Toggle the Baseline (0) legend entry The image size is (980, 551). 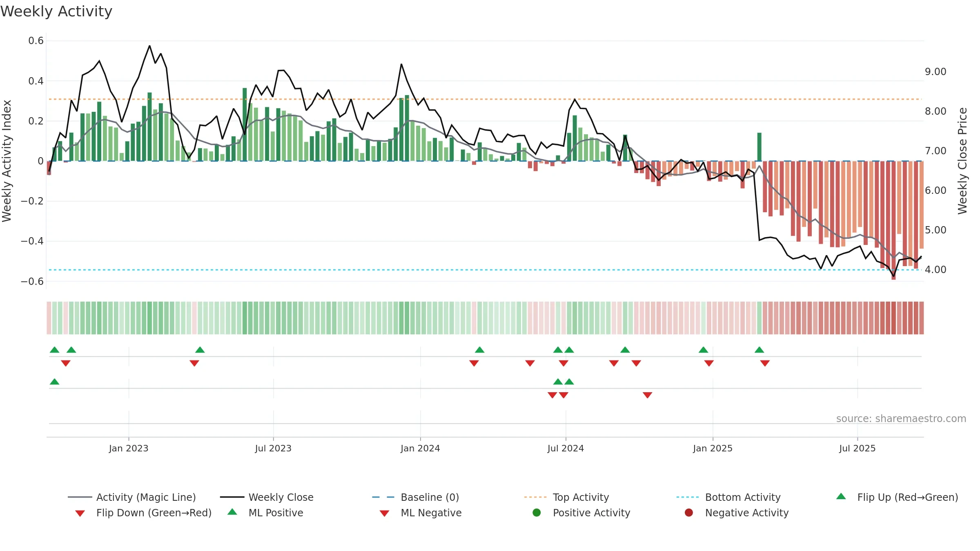click(x=416, y=497)
